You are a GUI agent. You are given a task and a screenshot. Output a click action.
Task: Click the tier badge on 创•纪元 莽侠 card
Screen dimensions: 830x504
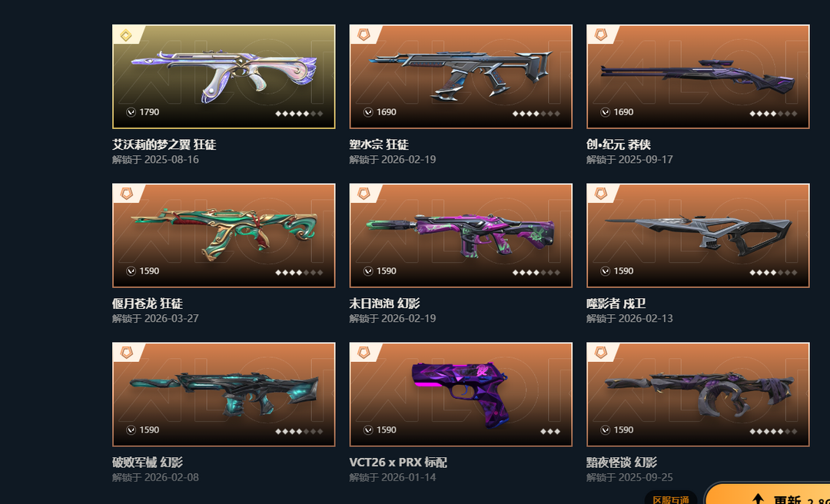click(600, 35)
